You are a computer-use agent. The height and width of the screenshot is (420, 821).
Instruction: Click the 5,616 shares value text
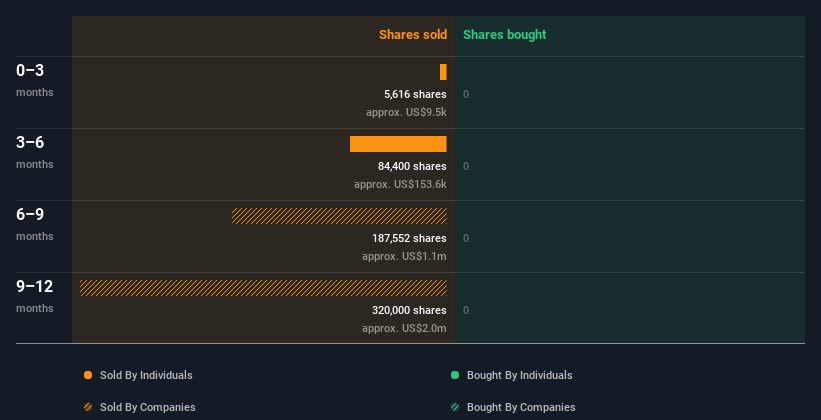415,94
